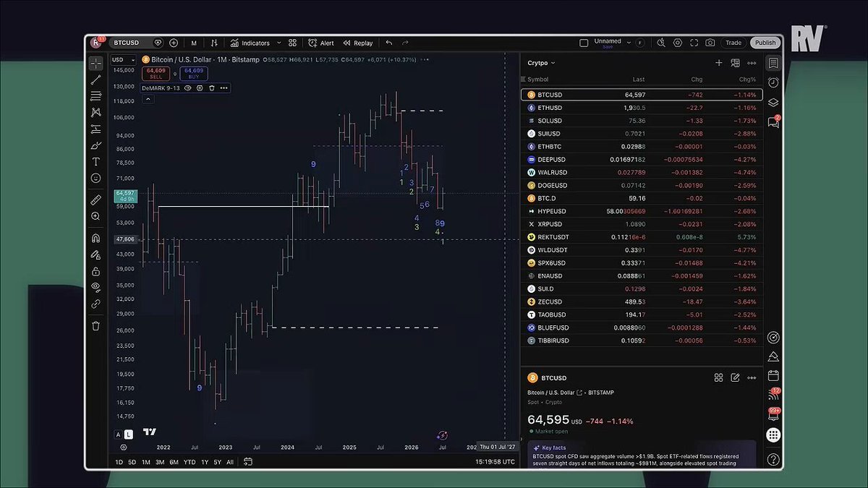The image size is (868, 488).
Task: Select the YTD time range
Action: pos(190,462)
